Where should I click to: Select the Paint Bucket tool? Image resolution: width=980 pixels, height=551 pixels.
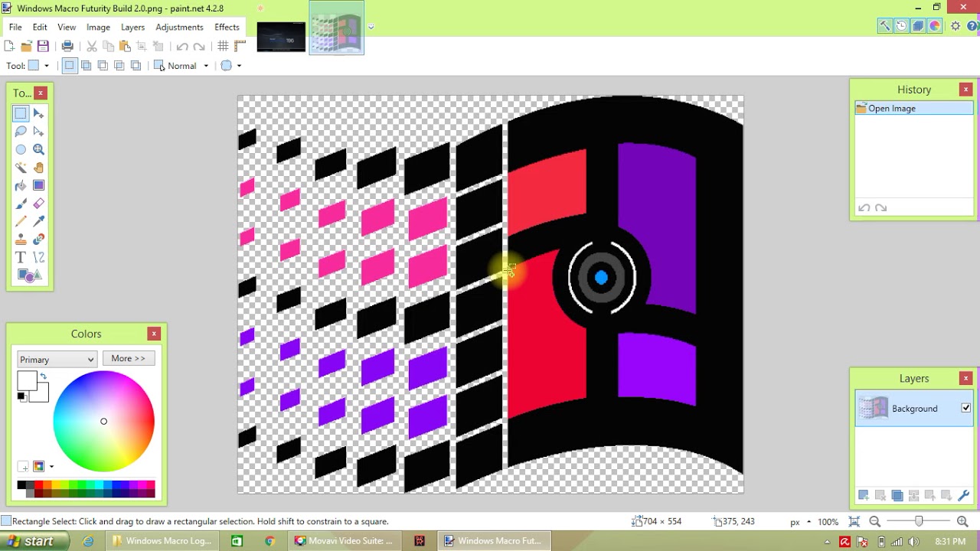tap(21, 186)
